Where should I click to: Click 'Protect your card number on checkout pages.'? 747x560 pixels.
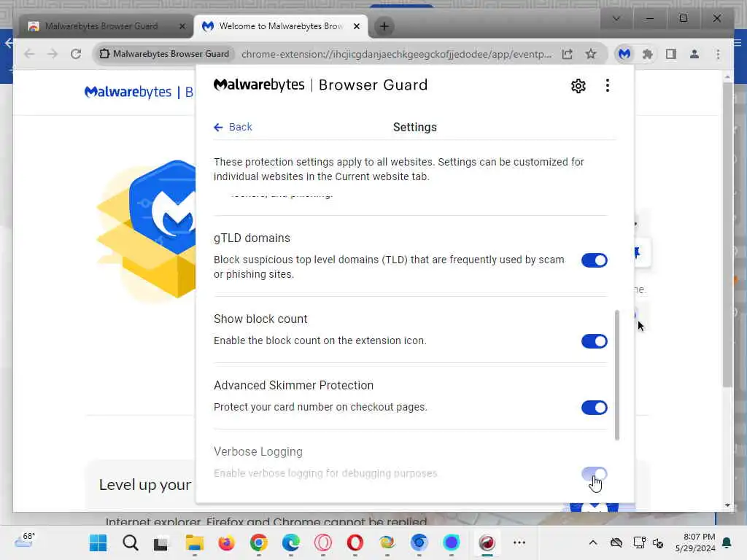(320, 407)
